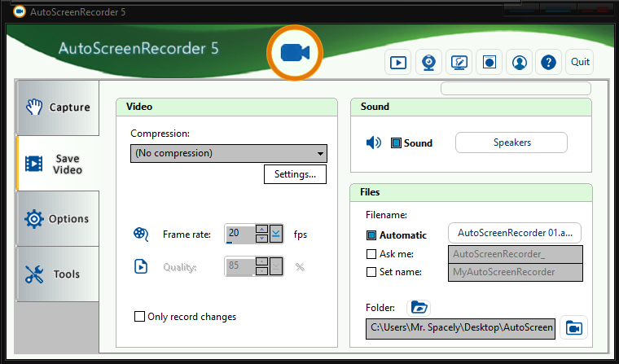Open the video playback icon in toolbar
This screenshot has width=619, height=364.
pos(398,62)
